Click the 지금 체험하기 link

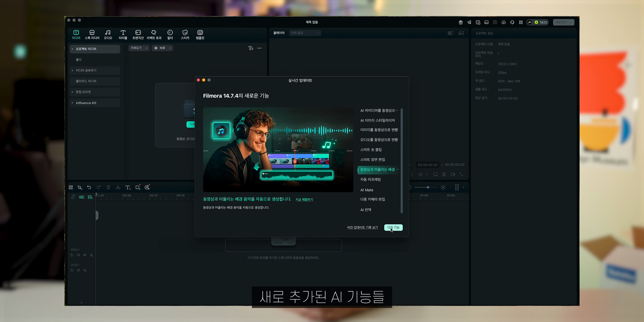click(304, 199)
